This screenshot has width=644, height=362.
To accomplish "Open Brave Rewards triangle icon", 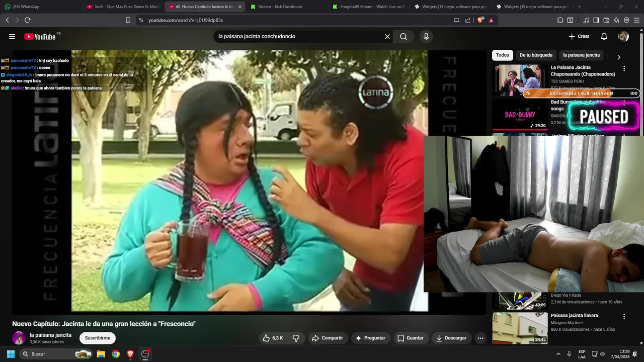I will coord(491,20).
